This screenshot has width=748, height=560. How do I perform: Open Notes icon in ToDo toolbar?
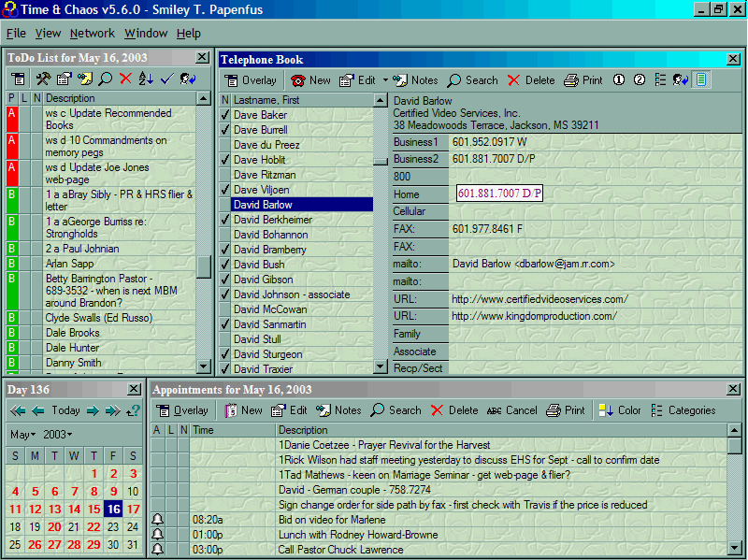85,79
